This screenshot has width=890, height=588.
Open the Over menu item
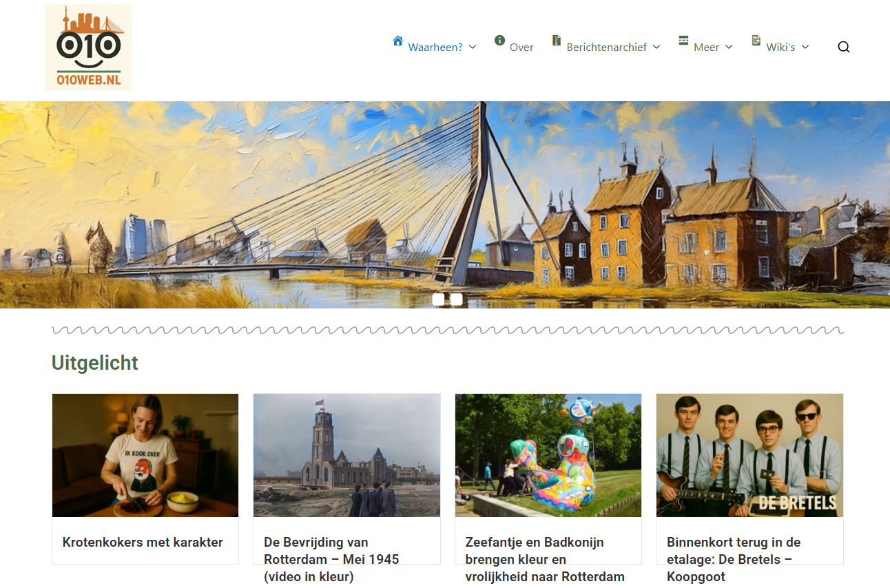[521, 48]
